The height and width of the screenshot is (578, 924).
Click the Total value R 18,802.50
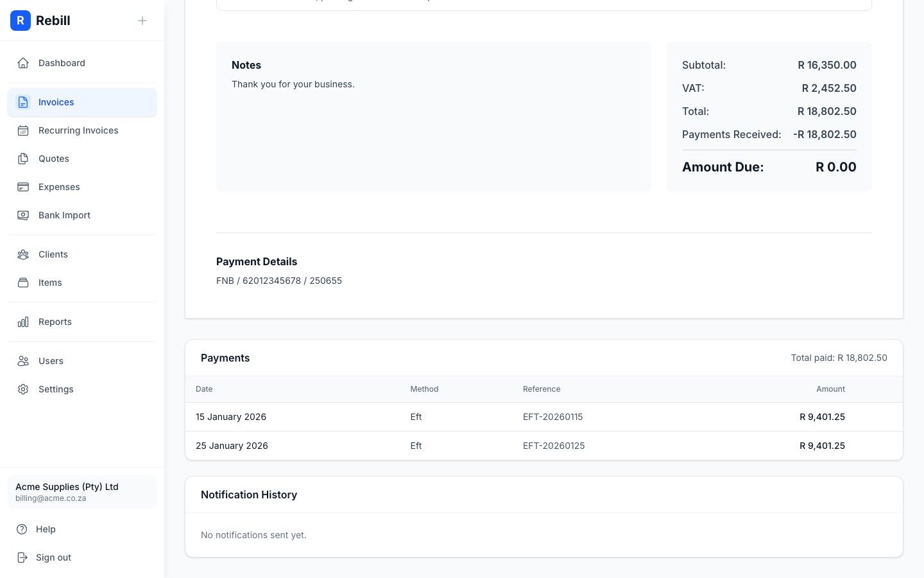click(827, 111)
